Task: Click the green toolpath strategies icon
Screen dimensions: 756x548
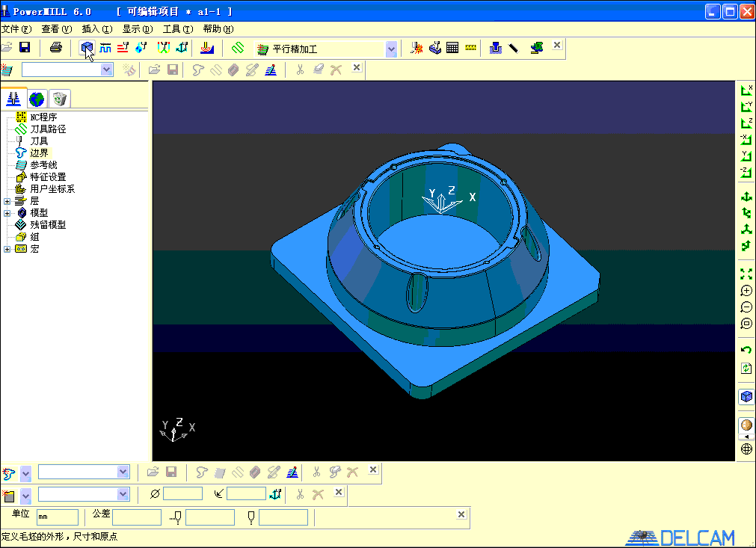Action: pyautogui.click(x=238, y=48)
